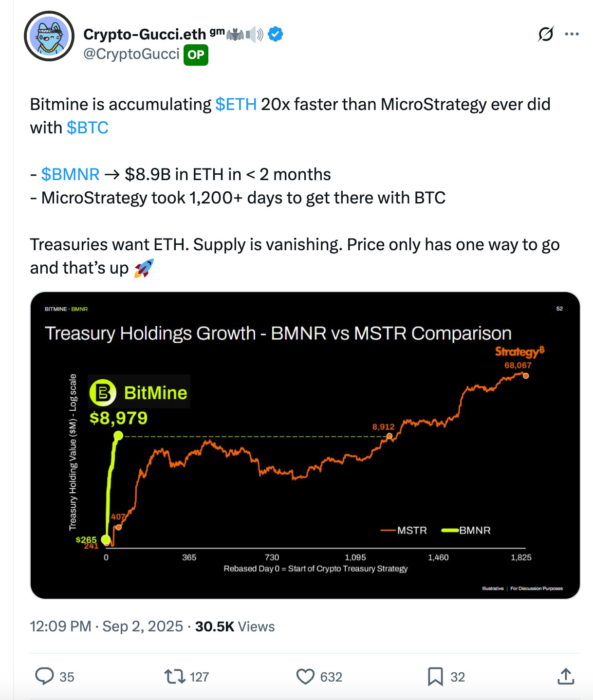Retweet this post using the repost icon

tap(174, 676)
